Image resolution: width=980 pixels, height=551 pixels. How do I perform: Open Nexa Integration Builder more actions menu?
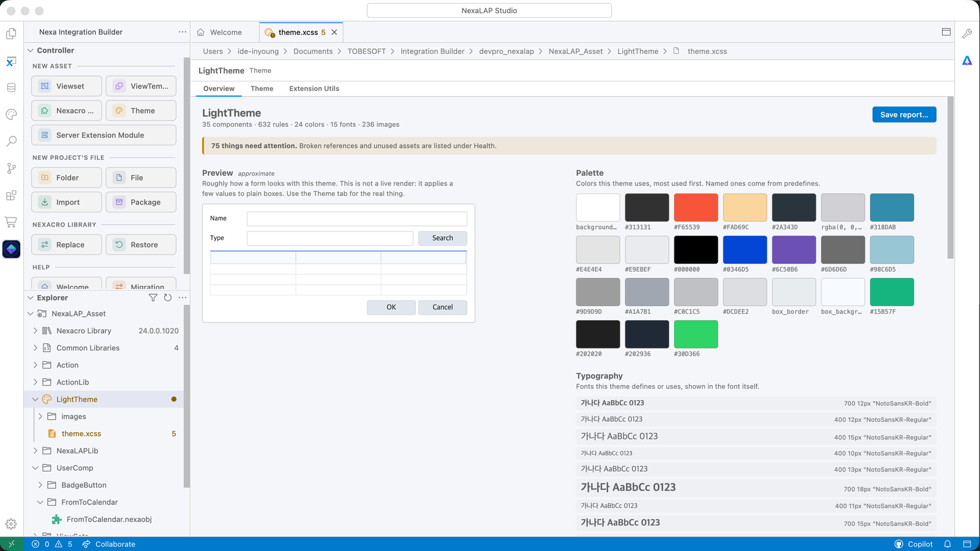pyautogui.click(x=183, y=32)
